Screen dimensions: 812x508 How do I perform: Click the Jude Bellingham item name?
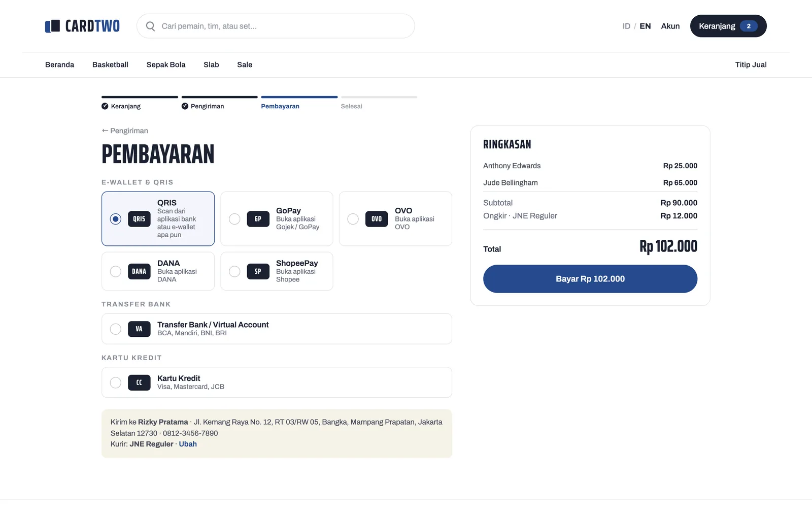[x=510, y=182]
